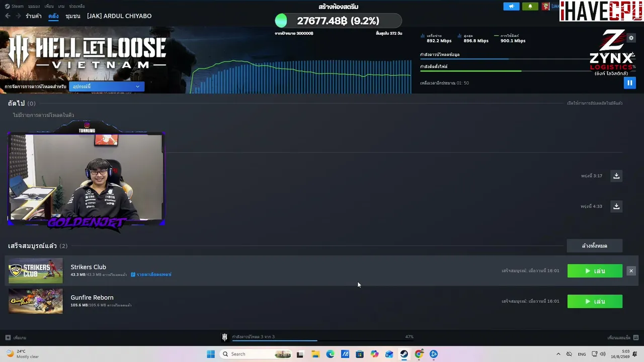Remove Strikers Club from the completed list
This screenshot has height=362, width=644.
pos(631,271)
